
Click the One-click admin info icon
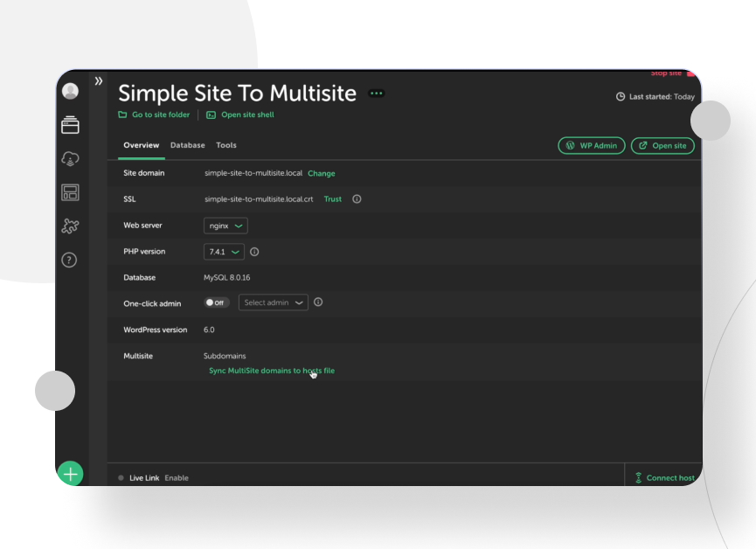click(x=318, y=302)
